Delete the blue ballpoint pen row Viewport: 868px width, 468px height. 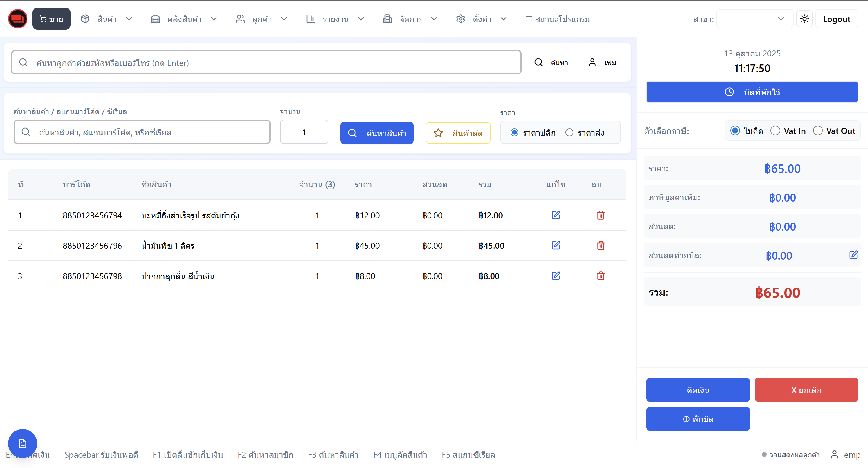click(x=601, y=276)
